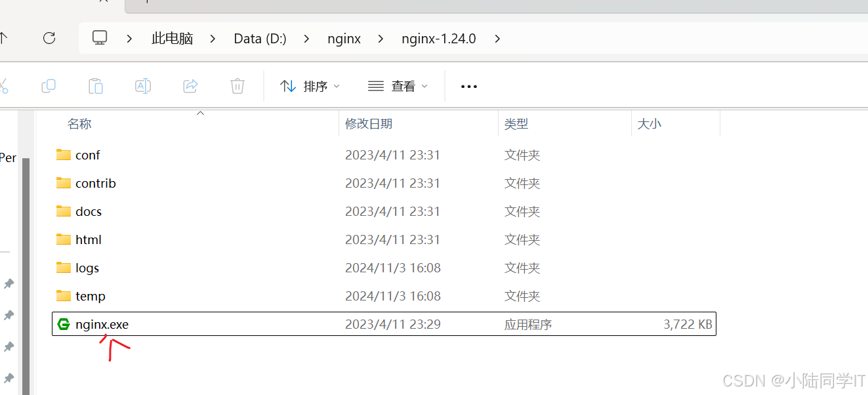Image resolution: width=868 pixels, height=395 pixels.
Task: Click the Share icon in toolbar
Action: pyautogui.click(x=190, y=86)
